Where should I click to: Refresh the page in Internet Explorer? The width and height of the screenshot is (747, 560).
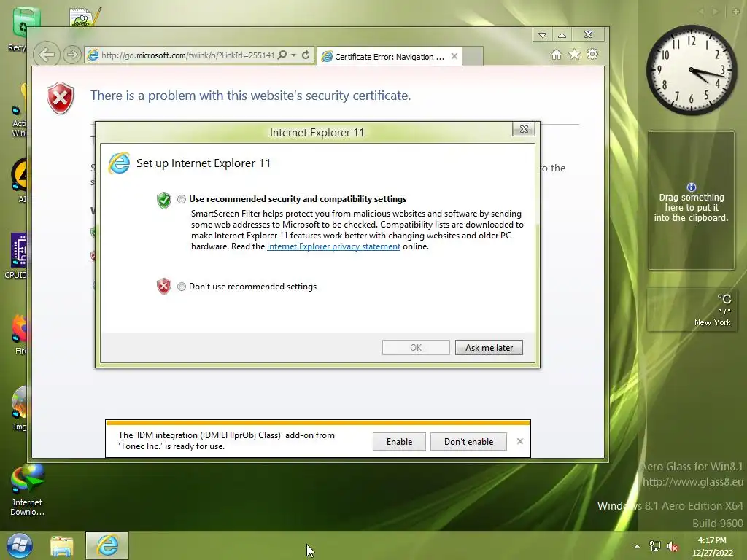(x=306, y=55)
